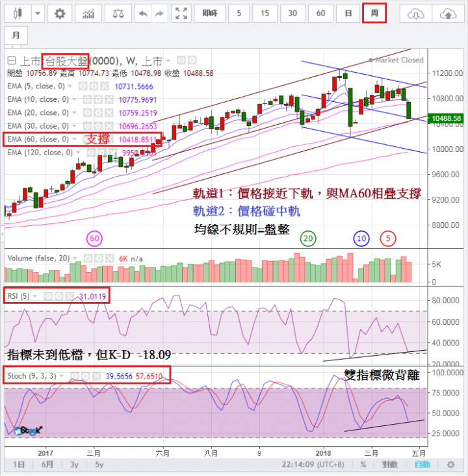Switch to the 周 weekly interval
Screen dimensions: 468x476
coord(374,14)
